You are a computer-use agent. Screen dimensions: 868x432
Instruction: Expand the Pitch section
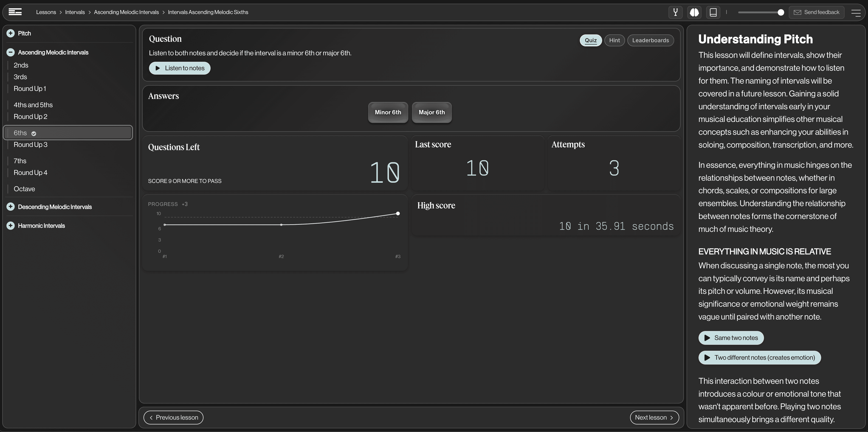point(10,33)
